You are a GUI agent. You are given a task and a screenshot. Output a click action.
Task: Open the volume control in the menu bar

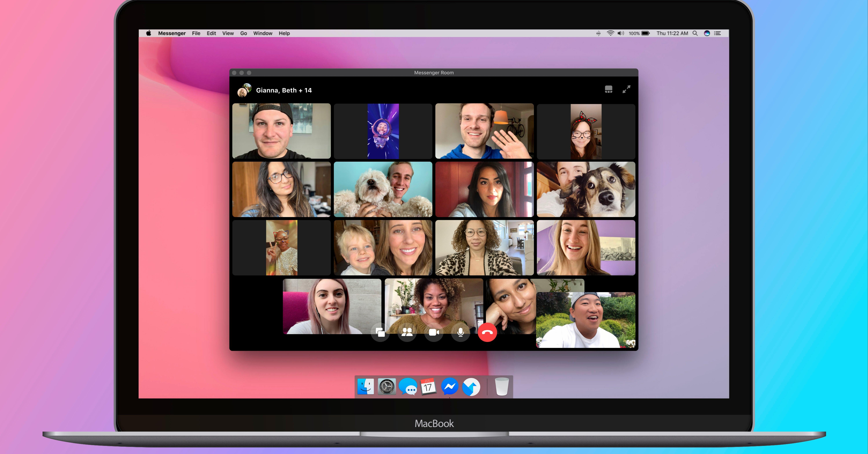[x=620, y=33]
